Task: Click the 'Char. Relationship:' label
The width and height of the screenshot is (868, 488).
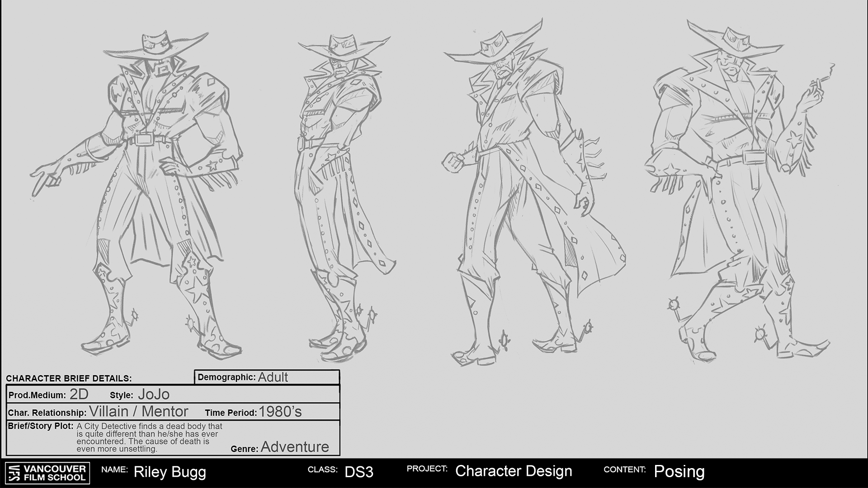Action: pyautogui.click(x=47, y=413)
